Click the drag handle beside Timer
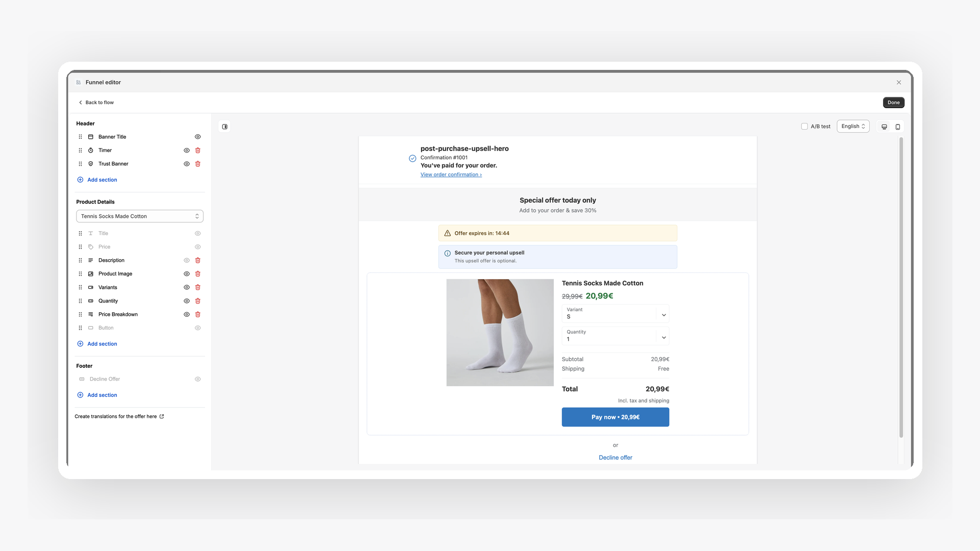The width and height of the screenshot is (980, 551). (80, 151)
